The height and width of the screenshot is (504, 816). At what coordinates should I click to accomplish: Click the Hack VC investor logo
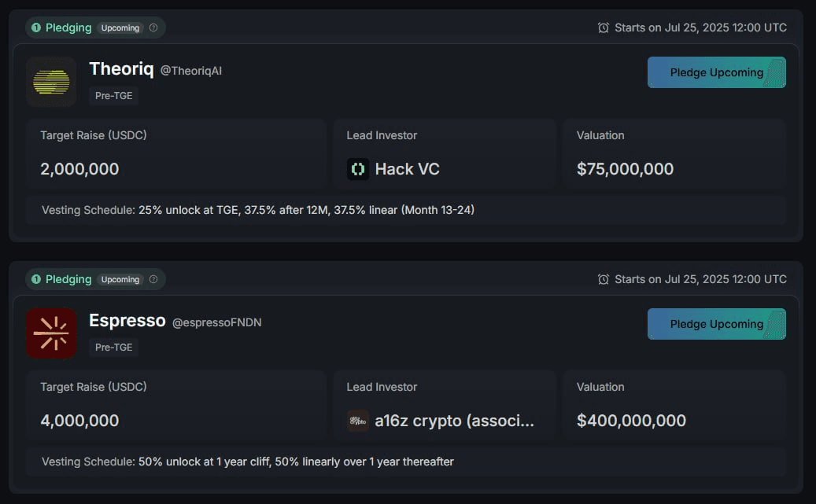pos(358,169)
